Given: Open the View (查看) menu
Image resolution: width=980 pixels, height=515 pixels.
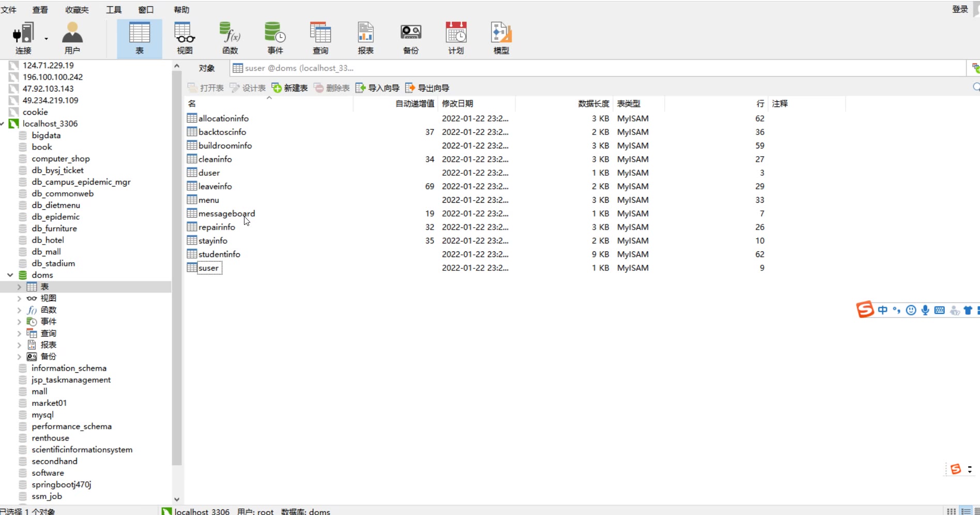Looking at the screenshot, I should click(40, 10).
